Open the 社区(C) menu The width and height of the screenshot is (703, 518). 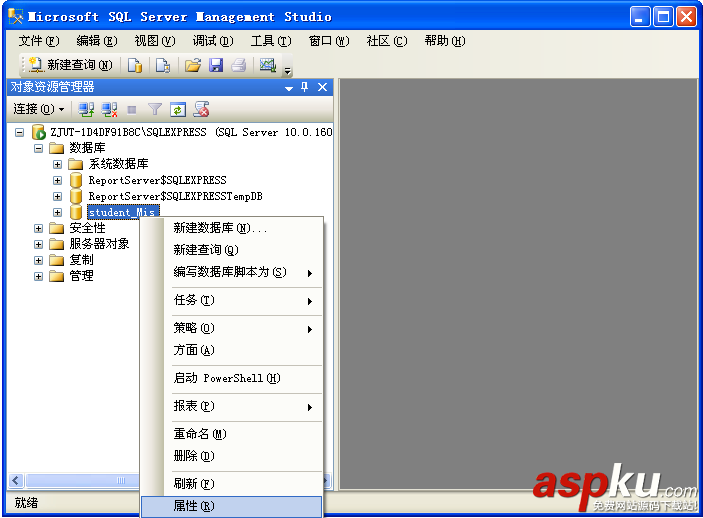pos(387,41)
